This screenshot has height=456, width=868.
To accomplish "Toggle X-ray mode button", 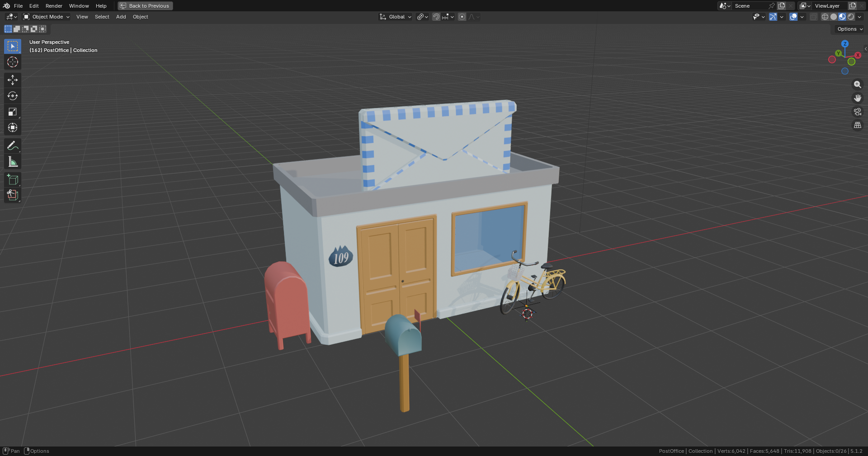I will click(x=814, y=17).
